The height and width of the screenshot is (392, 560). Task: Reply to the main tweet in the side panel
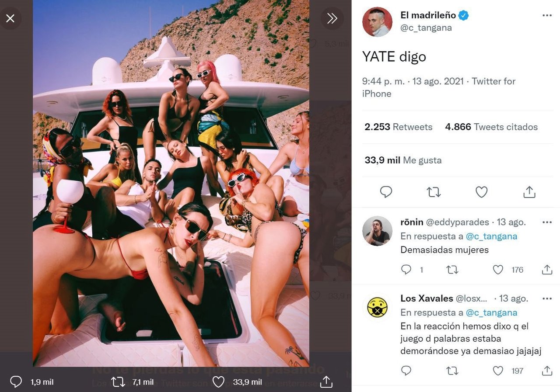(x=386, y=192)
